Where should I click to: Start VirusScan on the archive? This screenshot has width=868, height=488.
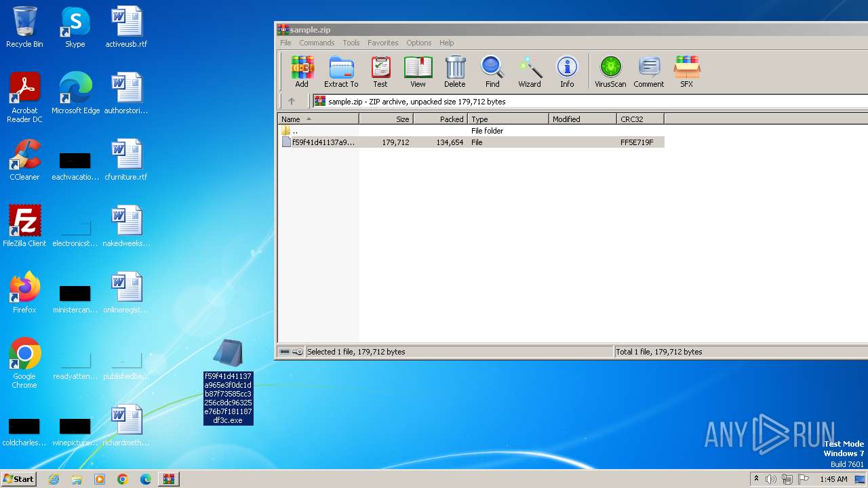[610, 72]
